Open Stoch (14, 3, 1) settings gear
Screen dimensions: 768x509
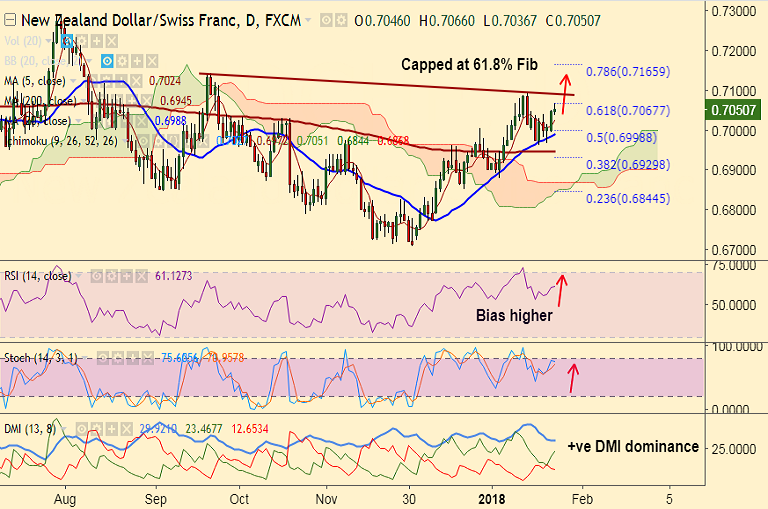coord(118,359)
